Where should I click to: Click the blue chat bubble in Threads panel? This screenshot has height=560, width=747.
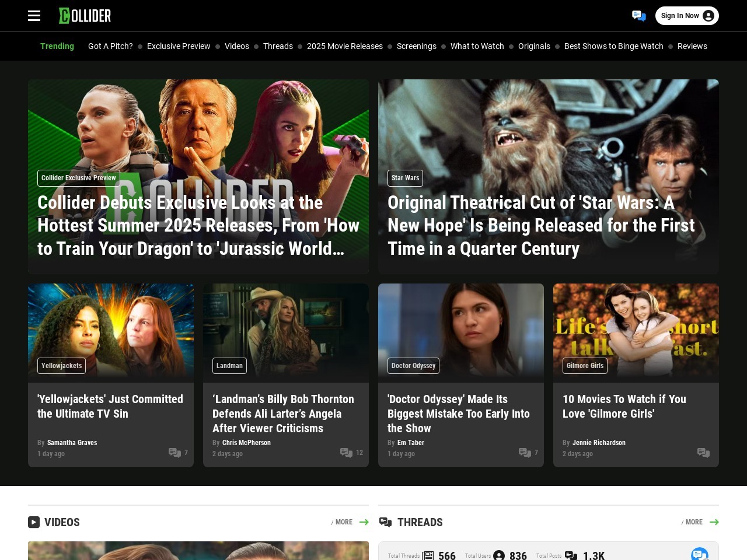coord(700,554)
